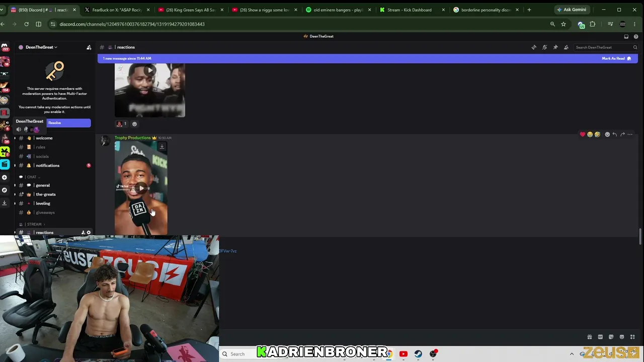The width and height of the screenshot is (644, 362).
Task: Play the DAZN interview video
Action: coord(141,189)
